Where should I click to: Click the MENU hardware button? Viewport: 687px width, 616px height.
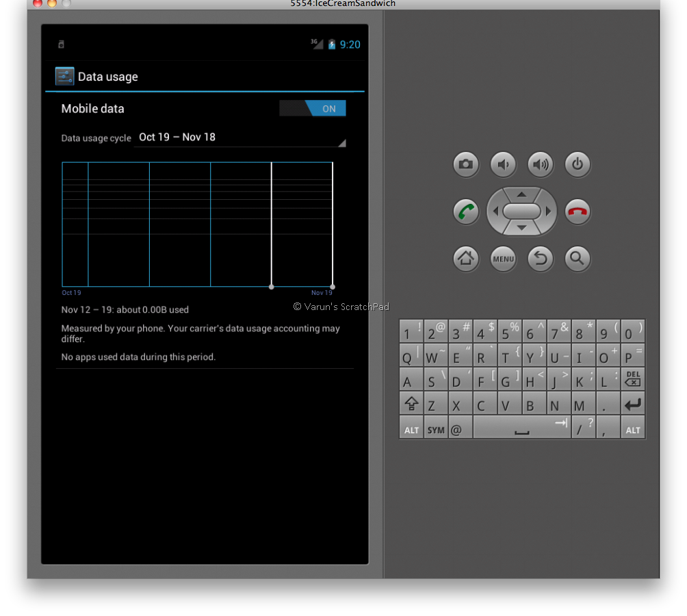(503, 259)
